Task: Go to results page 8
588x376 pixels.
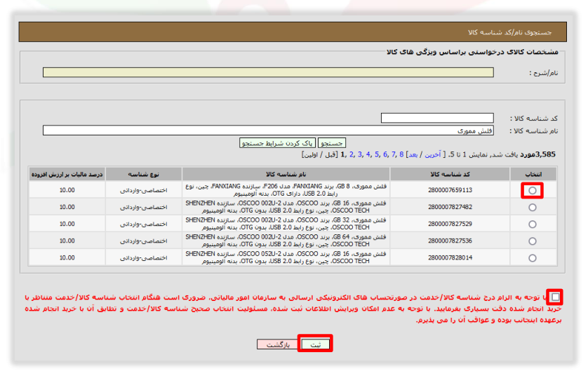Action: [x=401, y=154]
